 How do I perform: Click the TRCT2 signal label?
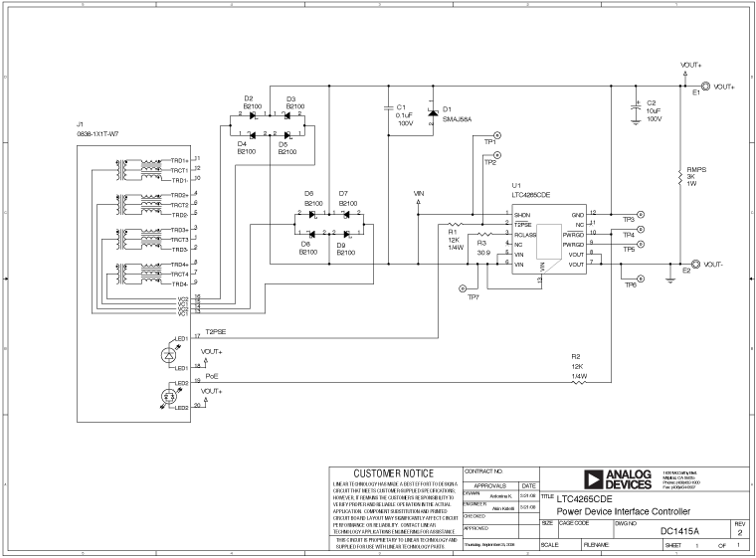(179, 205)
